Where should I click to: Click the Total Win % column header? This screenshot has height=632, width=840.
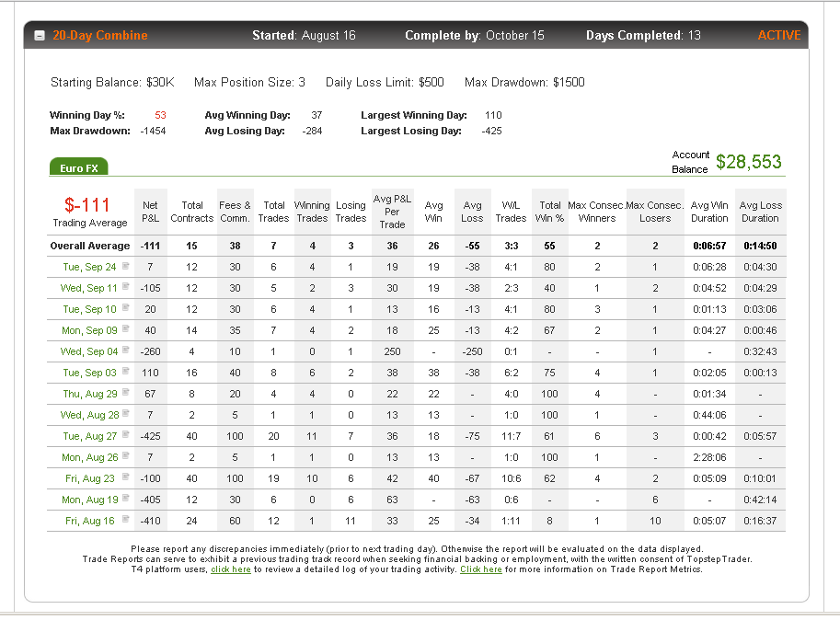click(x=549, y=212)
